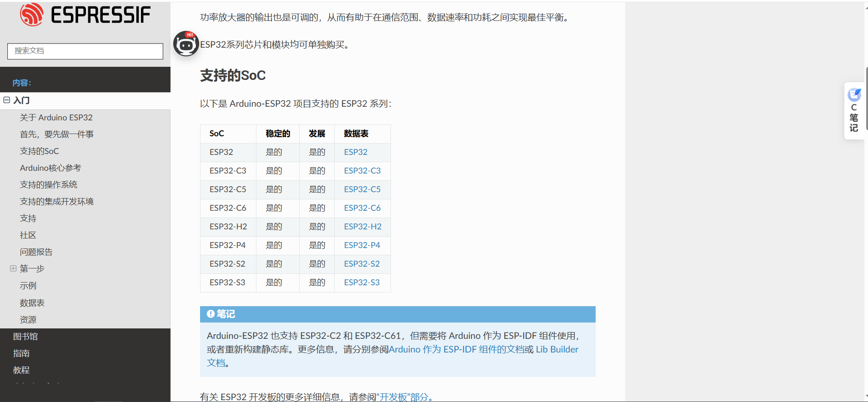Open the C笔记 notes widget
The width and height of the screenshot is (868, 402).
coord(854,111)
